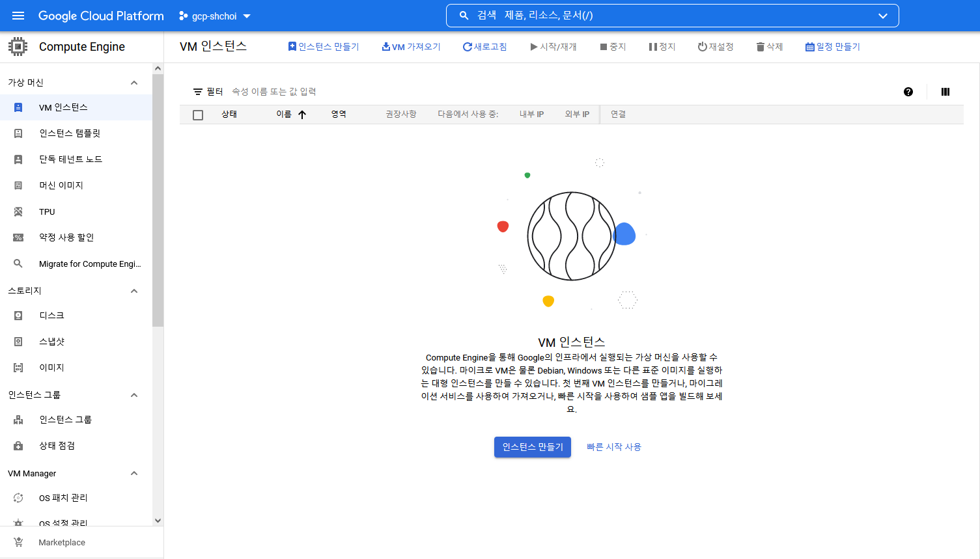Toggle the select-all instances checkbox
980x559 pixels.
tap(198, 115)
